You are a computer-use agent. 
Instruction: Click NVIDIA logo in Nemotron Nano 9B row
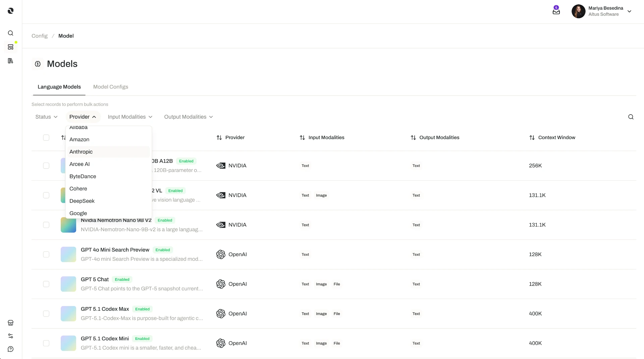[221, 225]
